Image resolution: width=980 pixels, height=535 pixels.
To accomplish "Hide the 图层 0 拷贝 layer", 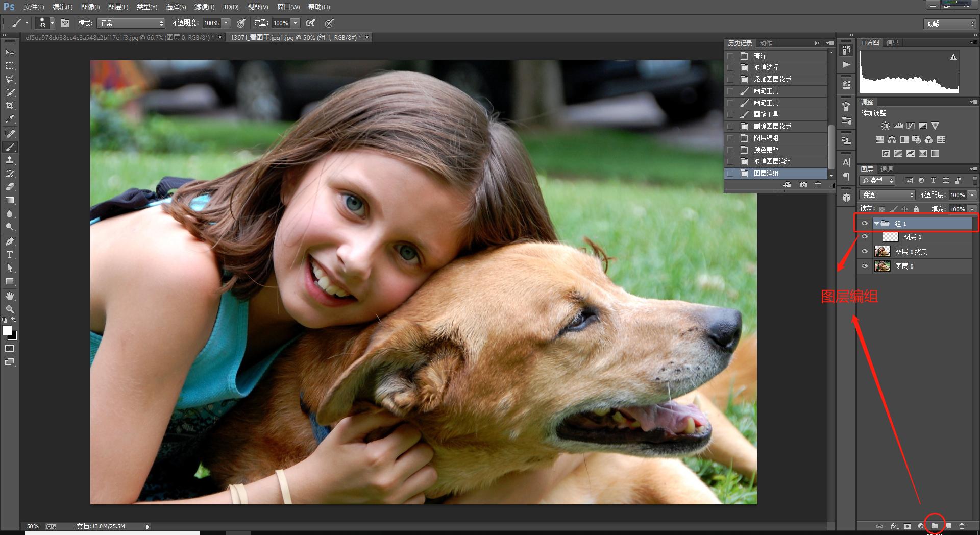I will coord(865,252).
